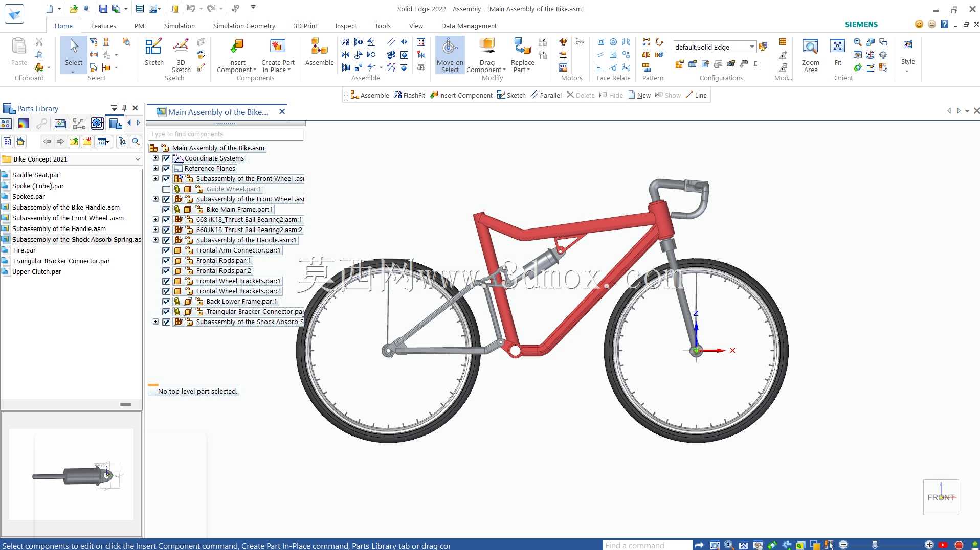Open the Style icon
Image resolution: width=980 pixels, height=550 pixels.
(x=908, y=55)
